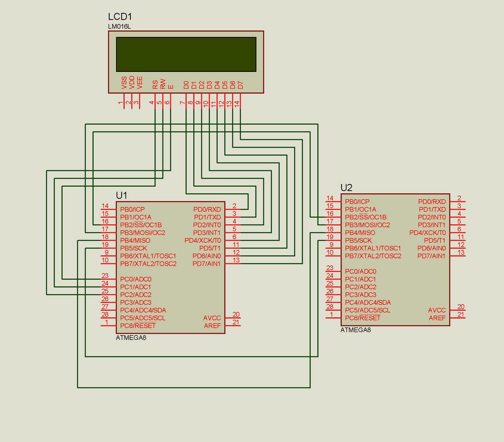
Task: Click the RS pin label on LCD1
Action: [155, 85]
